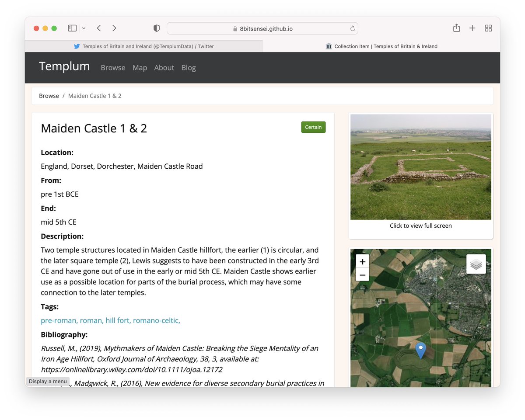Click the temple favicon on Collection Item tab

point(329,46)
